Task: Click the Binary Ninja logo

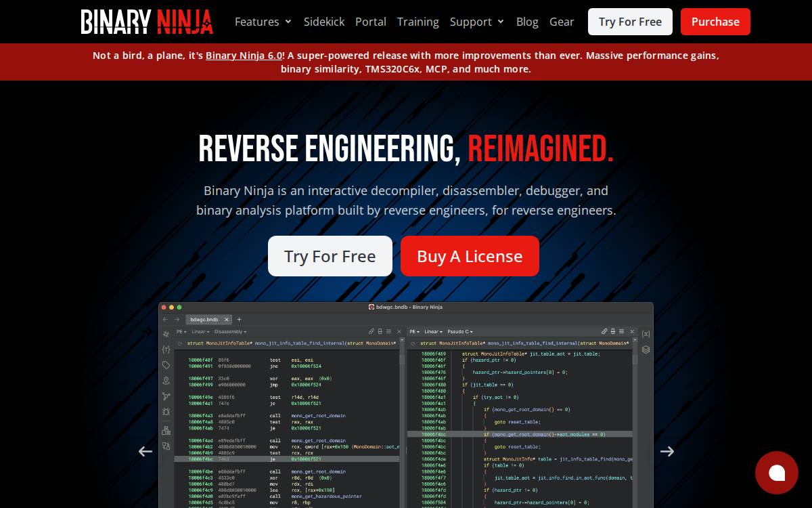Action: (147, 22)
